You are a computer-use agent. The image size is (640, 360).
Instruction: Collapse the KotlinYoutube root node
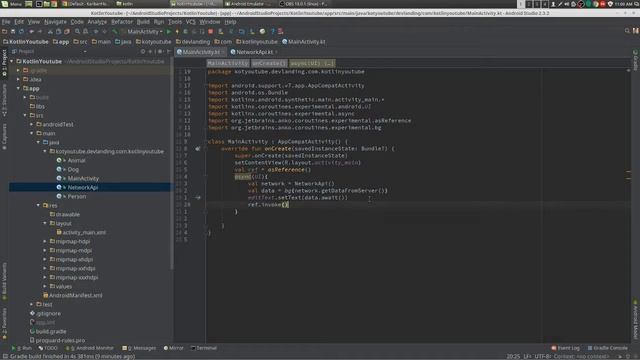[12, 61]
